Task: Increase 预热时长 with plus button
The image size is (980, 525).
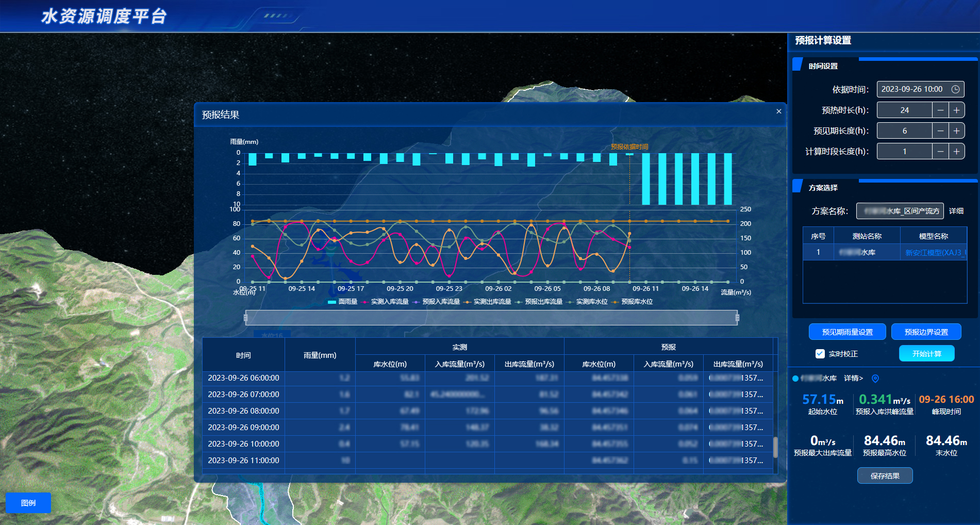Action: pyautogui.click(x=956, y=110)
